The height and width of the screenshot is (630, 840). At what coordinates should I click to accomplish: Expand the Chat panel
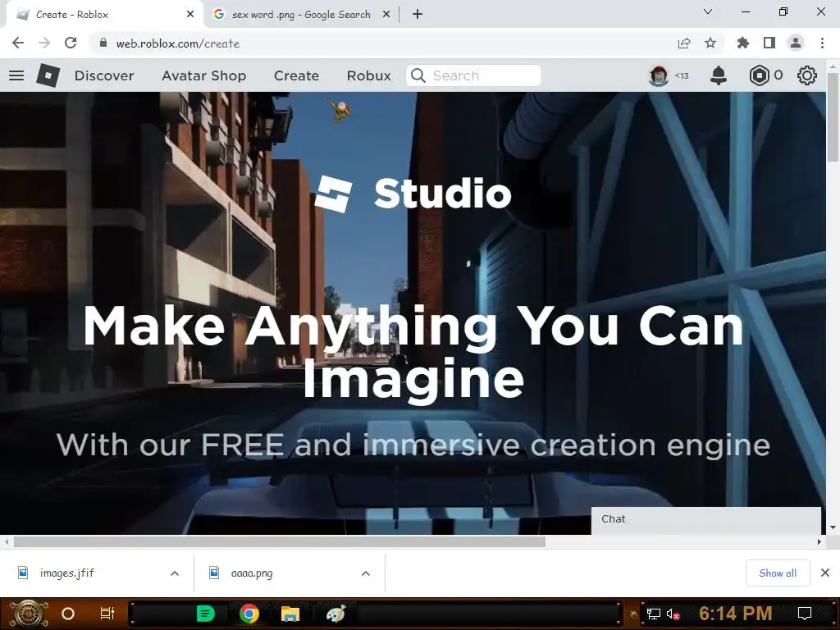tap(706, 519)
